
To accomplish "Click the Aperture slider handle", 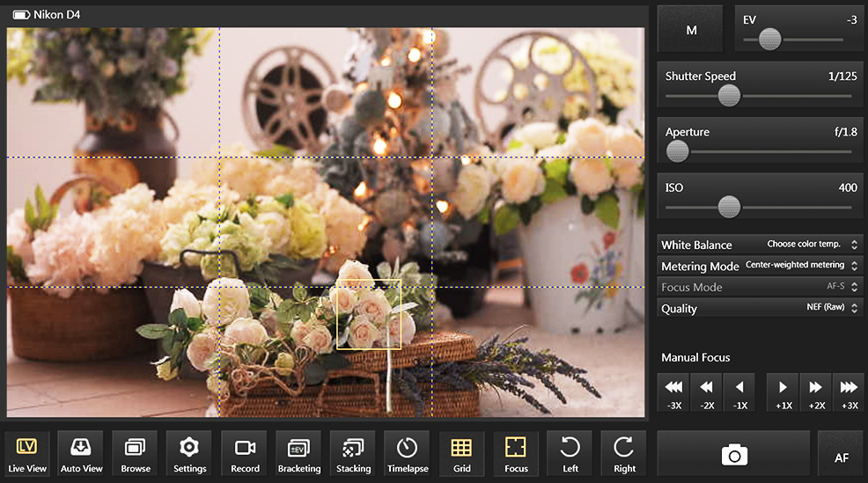I will pyautogui.click(x=677, y=151).
